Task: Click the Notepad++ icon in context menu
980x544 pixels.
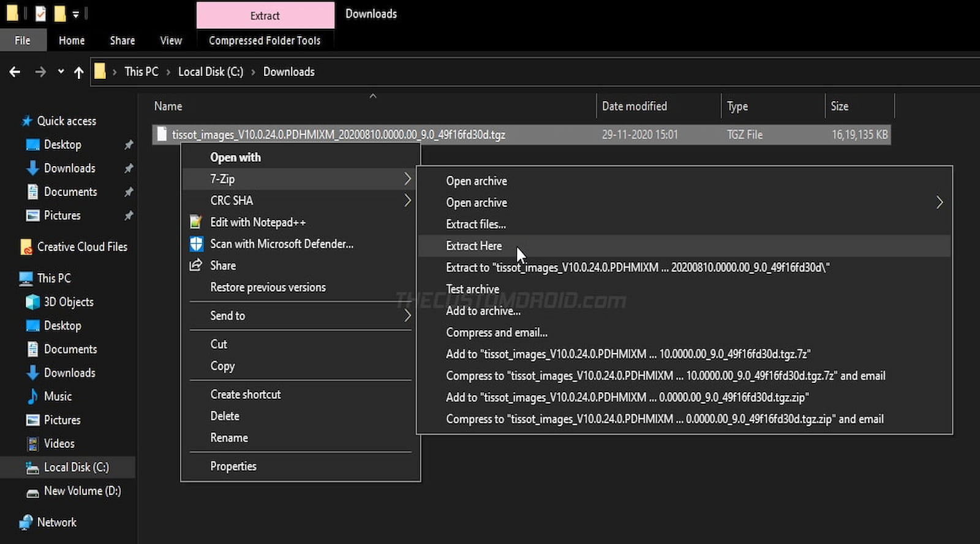Action: (x=195, y=222)
